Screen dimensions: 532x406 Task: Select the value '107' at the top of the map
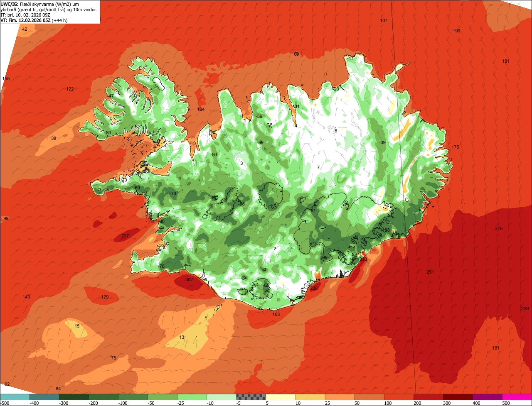click(384, 20)
